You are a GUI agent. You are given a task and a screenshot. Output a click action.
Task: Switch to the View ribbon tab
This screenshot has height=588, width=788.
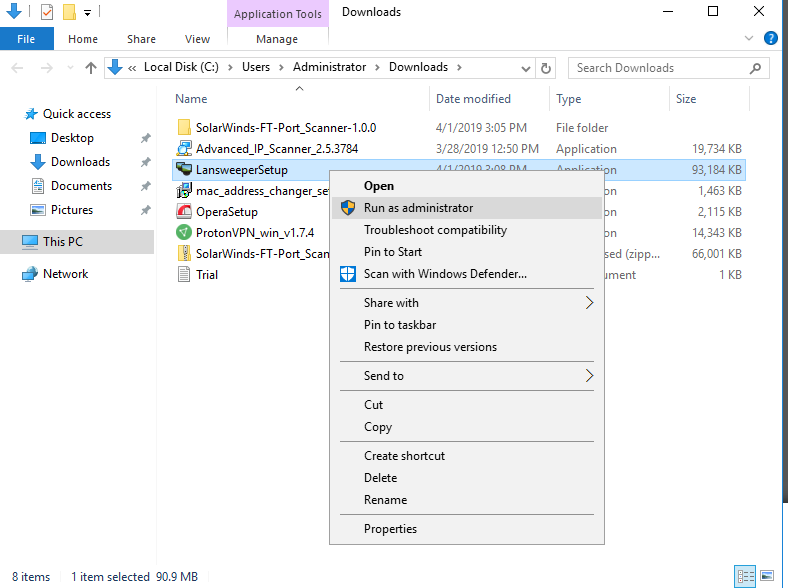(197, 39)
